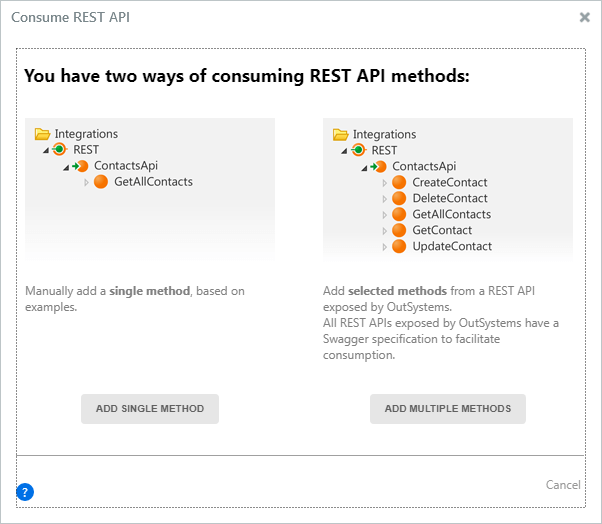Image resolution: width=602 pixels, height=524 pixels.
Task: Click the orange DeleteContact method icon
Action: click(x=399, y=198)
